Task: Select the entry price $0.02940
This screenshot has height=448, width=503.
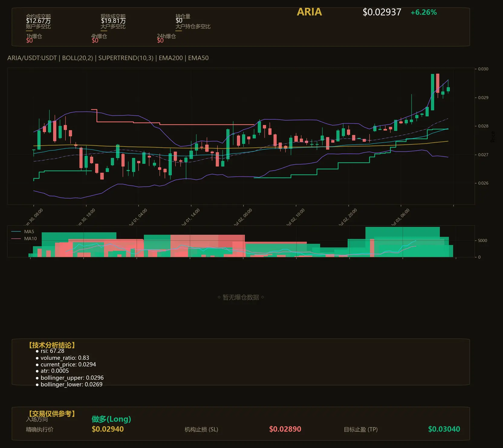Action: click(x=108, y=429)
